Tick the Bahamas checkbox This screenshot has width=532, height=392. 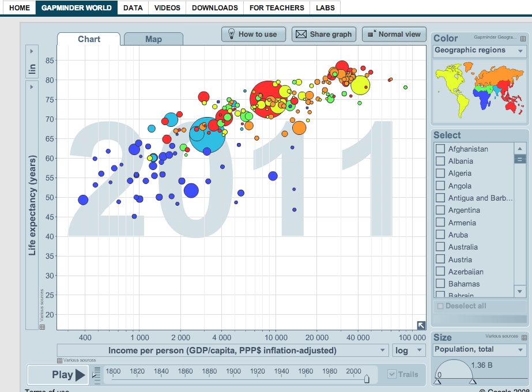(440, 284)
